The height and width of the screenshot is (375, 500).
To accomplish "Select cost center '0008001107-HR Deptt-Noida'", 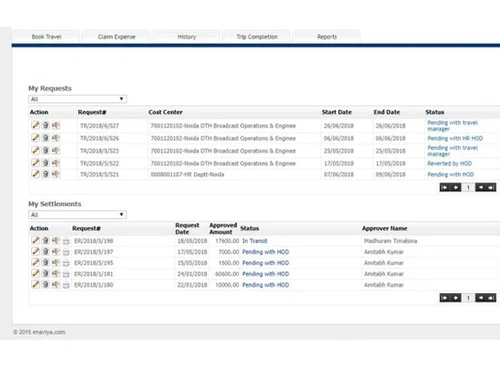I will coord(187,174).
